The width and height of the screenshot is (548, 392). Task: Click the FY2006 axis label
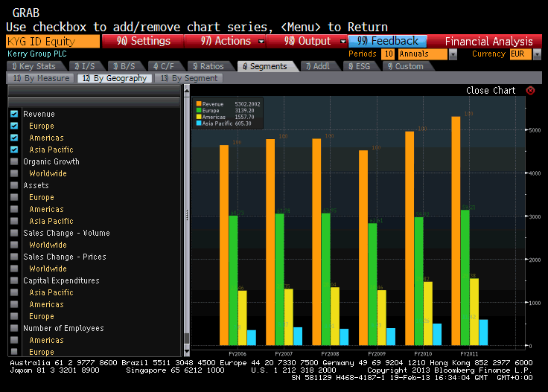click(x=238, y=353)
